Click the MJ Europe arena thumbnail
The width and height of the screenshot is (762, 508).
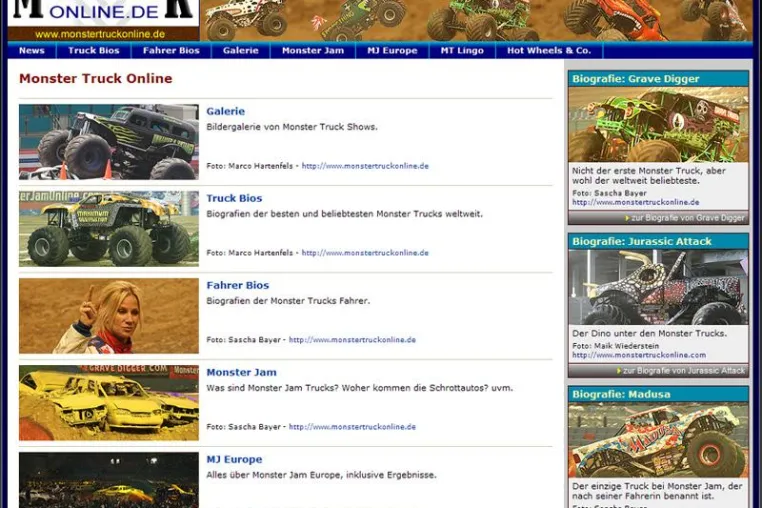click(109, 480)
